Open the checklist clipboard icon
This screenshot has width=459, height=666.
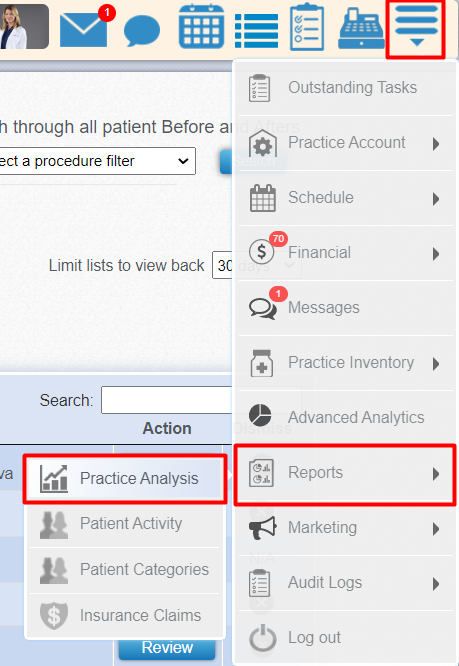point(307,27)
